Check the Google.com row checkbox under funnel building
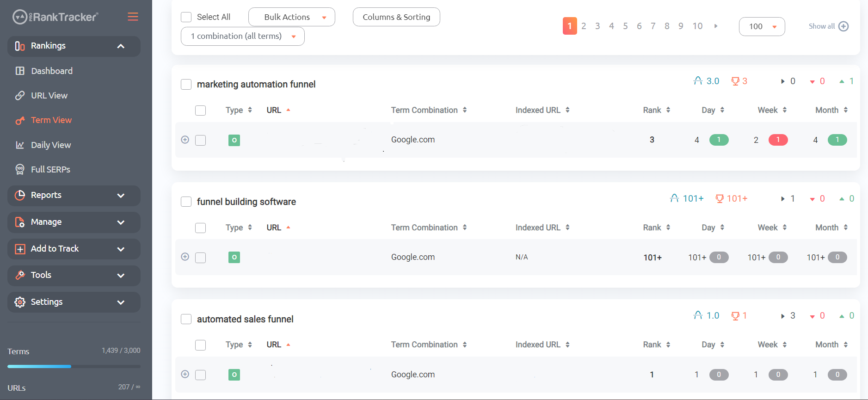This screenshot has width=868, height=400. [200, 258]
